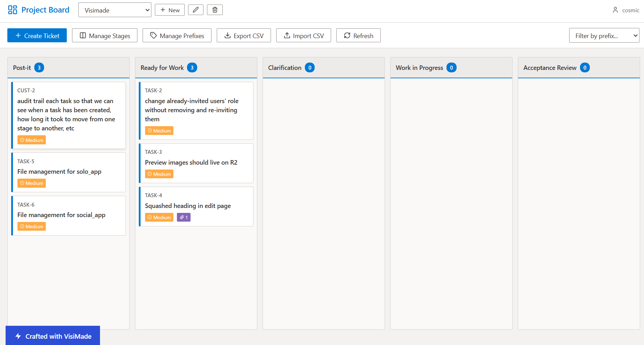Select the Manage Stages columns icon

pos(83,35)
